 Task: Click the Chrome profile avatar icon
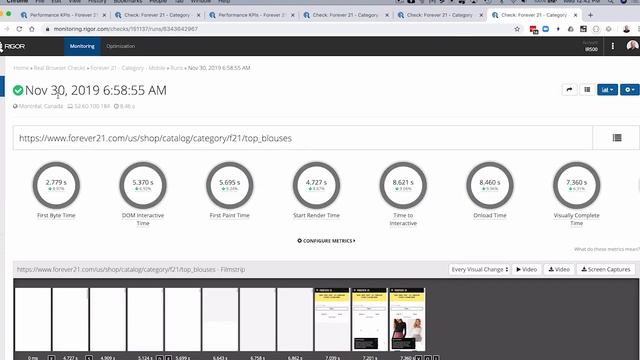(x=627, y=29)
